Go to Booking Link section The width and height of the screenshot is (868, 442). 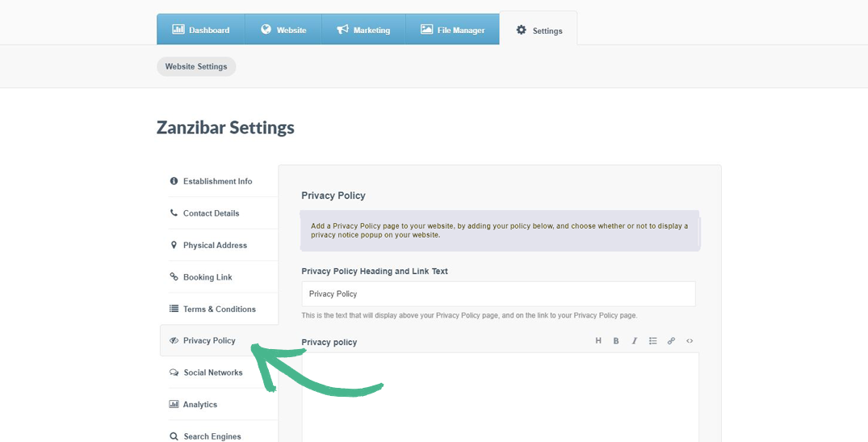coord(208,277)
